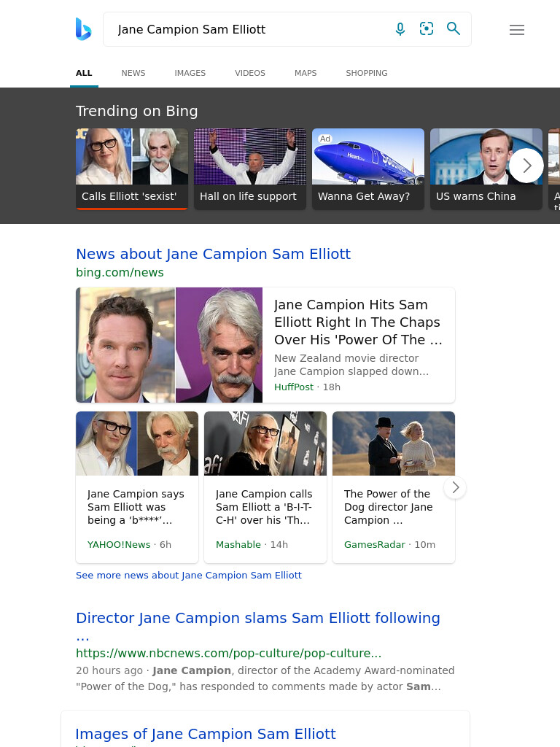Click the HuffPost snippet New Zealand movie director

(351, 365)
